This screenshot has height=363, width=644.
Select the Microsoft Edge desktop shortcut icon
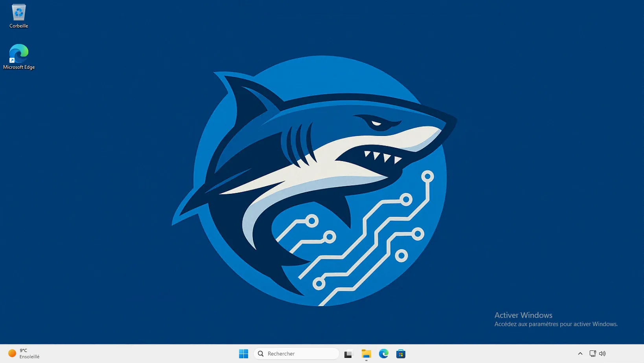[19, 53]
